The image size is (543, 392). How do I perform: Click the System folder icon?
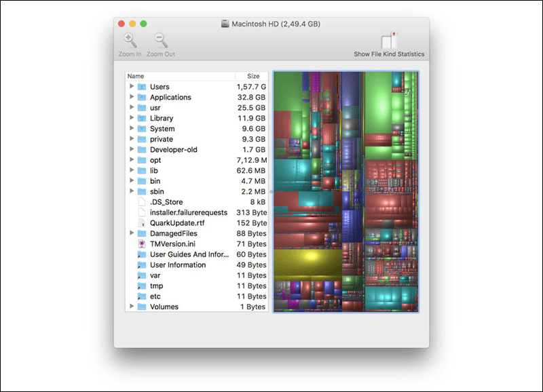[143, 128]
